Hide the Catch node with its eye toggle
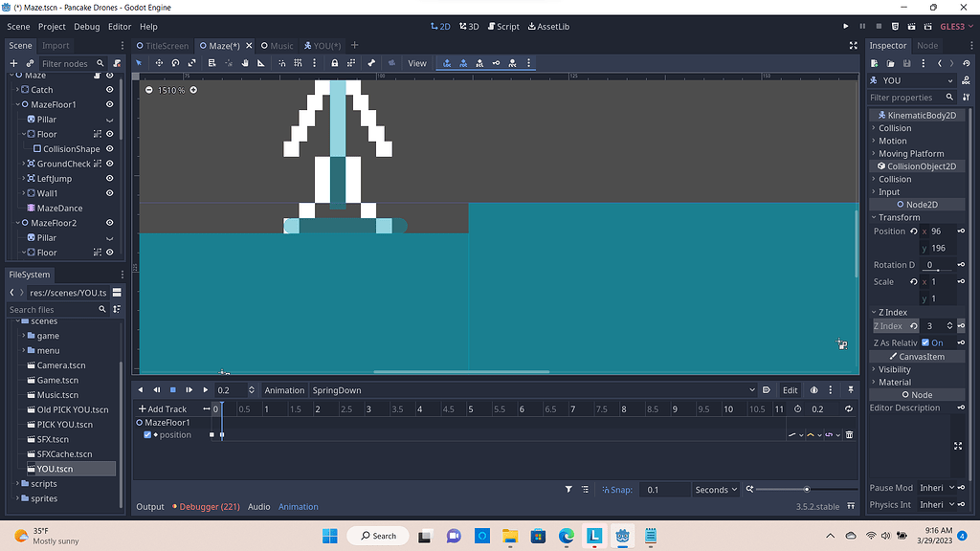The image size is (980, 551). point(109,90)
